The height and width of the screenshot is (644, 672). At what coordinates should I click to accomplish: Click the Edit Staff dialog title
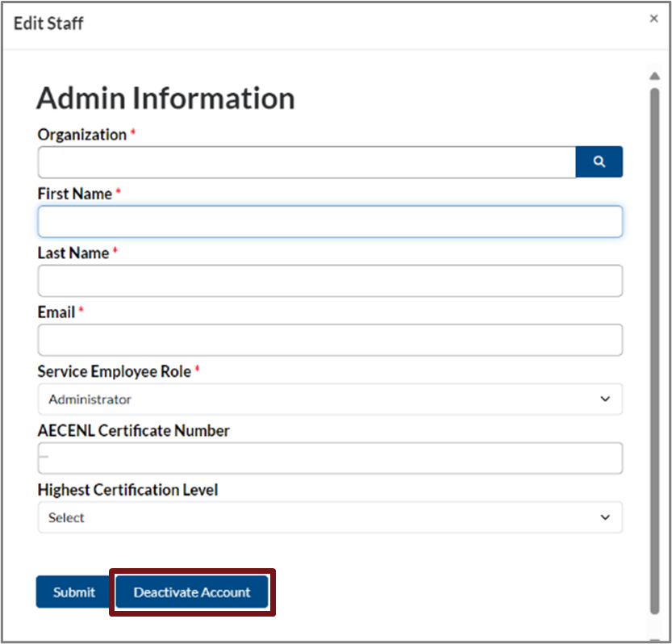click(48, 23)
